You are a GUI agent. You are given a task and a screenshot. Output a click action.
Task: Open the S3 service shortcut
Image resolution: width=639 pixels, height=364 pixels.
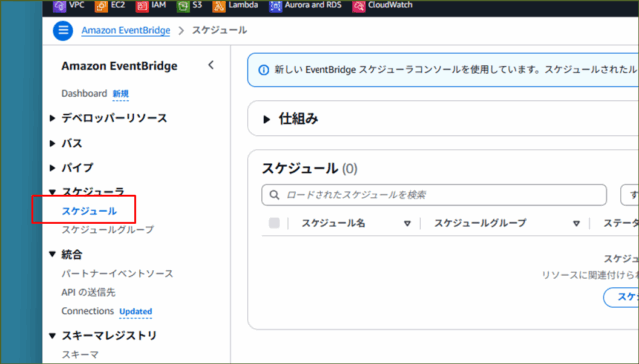click(189, 5)
